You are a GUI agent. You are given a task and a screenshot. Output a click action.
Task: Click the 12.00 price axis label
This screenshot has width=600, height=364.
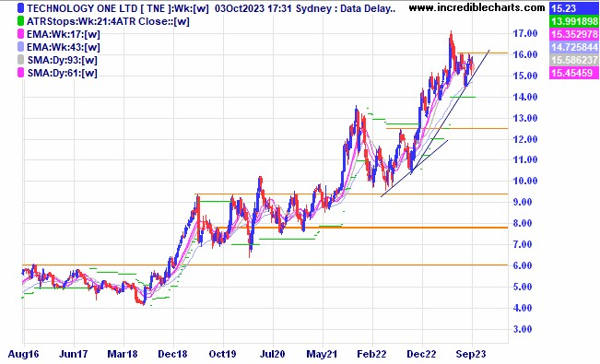click(525, 139)
